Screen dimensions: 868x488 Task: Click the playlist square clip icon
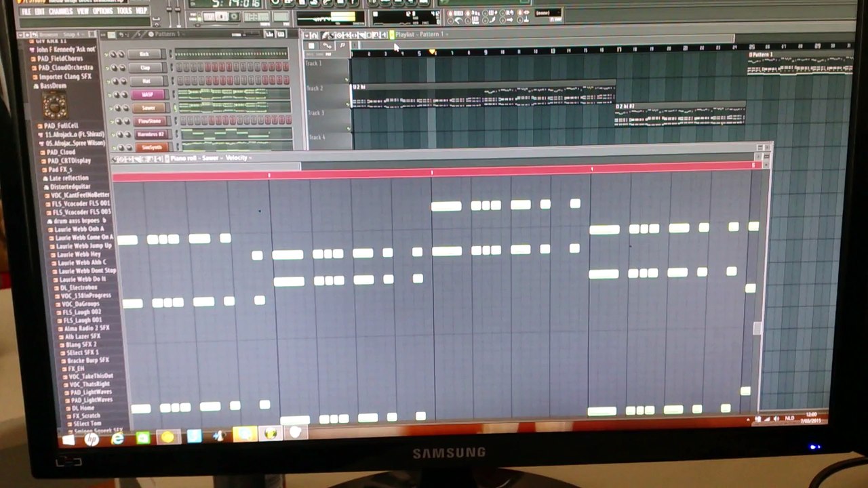point(311,46)
